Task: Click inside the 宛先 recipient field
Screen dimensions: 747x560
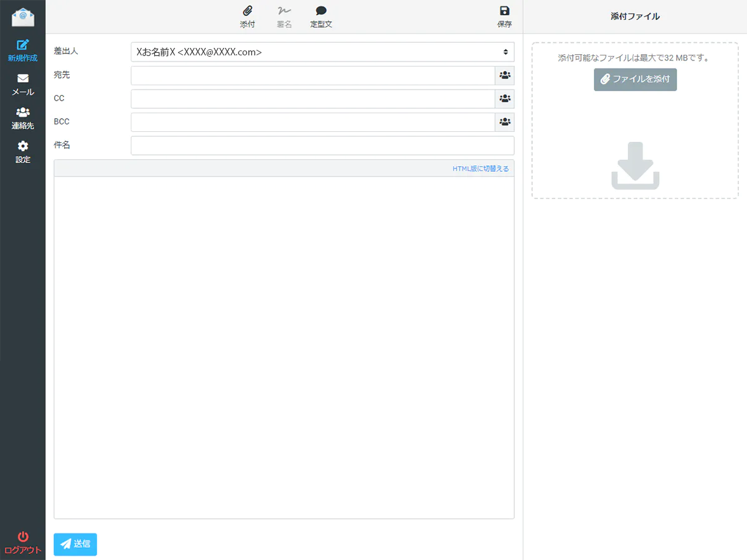Action: pyautogui.click(x=312, y=75)
